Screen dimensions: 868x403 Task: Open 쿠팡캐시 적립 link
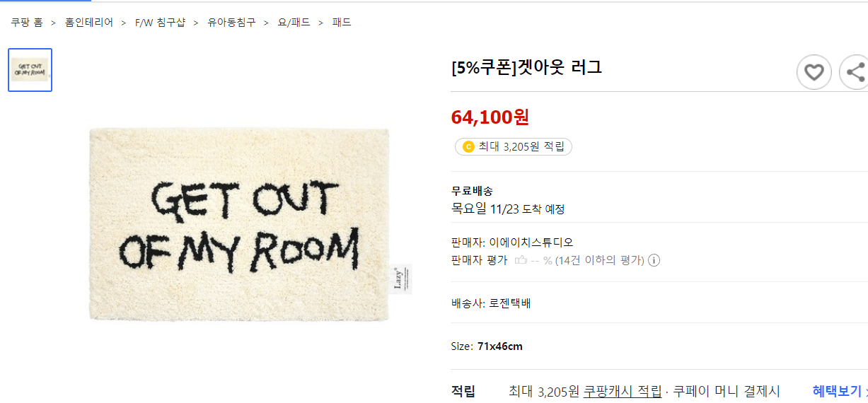pos(622,391)
